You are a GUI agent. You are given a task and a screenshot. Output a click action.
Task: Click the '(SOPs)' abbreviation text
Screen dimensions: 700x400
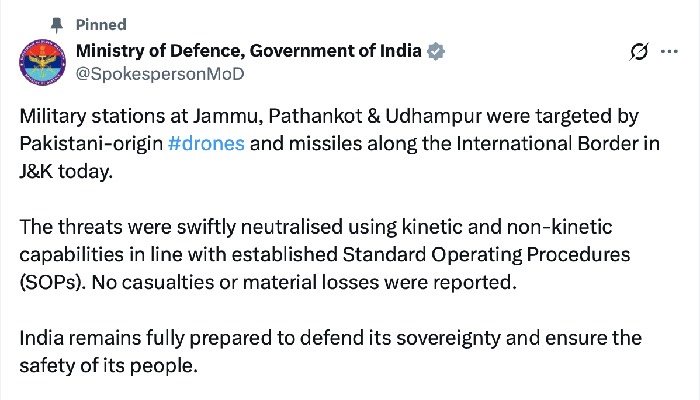[x=53, y=283]
